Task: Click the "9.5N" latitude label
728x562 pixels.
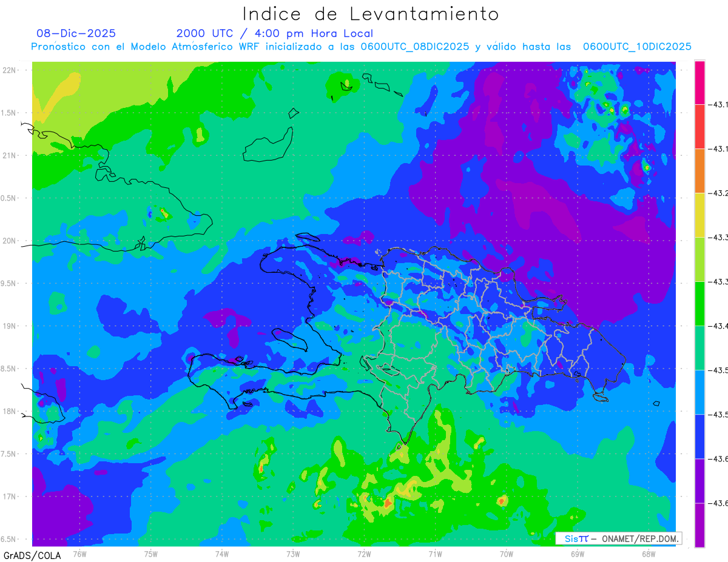Action: 9,284
